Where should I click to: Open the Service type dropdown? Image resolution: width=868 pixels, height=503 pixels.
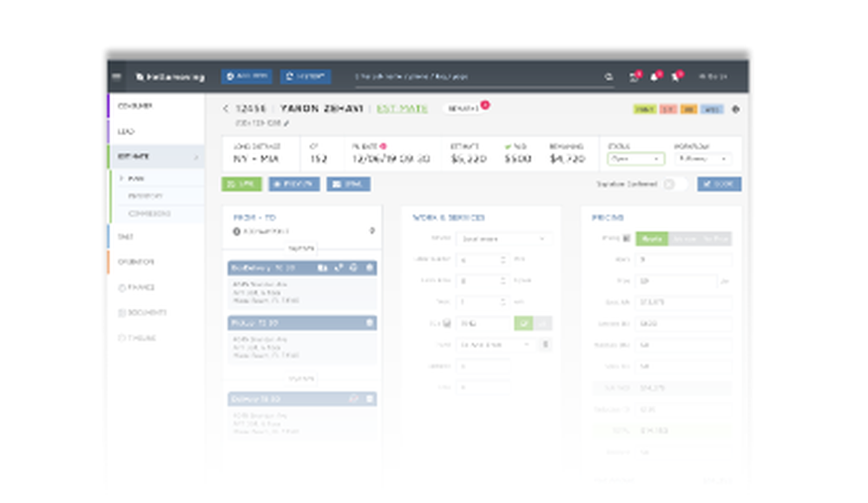coord(503,239)
